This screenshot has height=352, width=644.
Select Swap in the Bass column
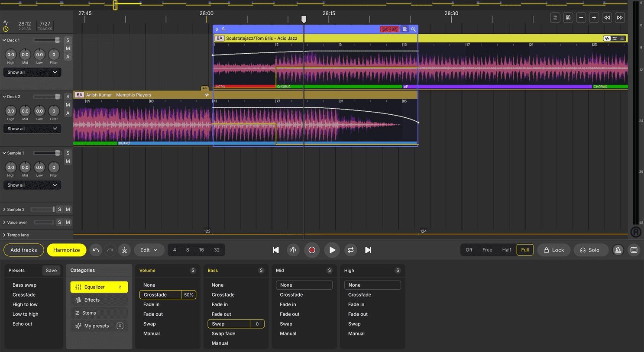click(229, 323)
